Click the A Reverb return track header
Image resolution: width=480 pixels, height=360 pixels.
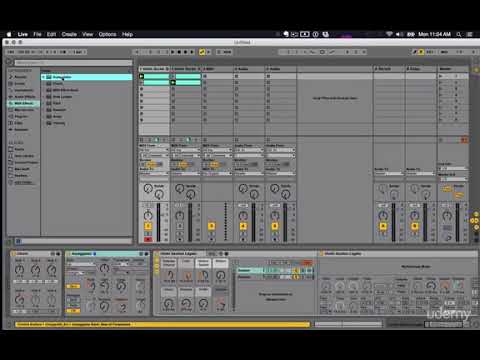pos(389,69)
